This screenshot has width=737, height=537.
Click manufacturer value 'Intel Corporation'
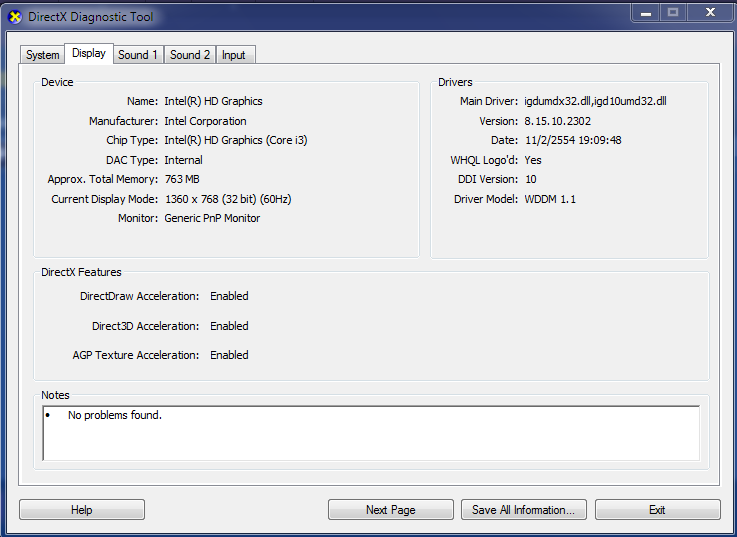(205, 121)
